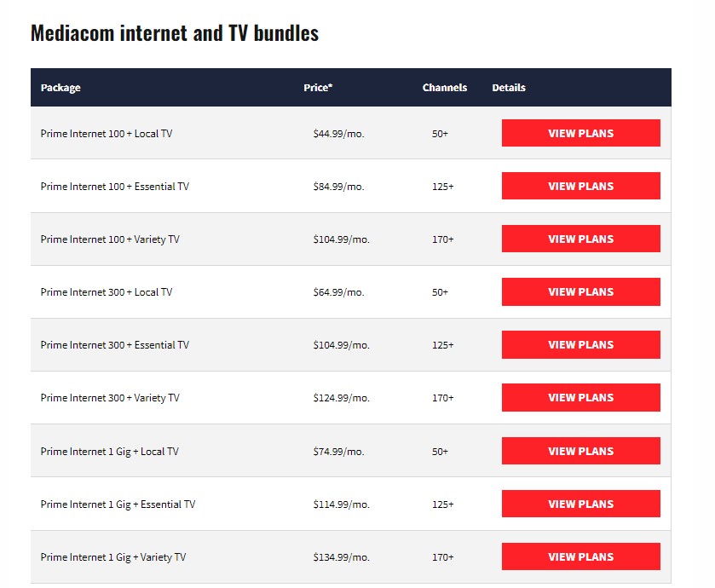Click VIEW PLANS for Prime Internet 1 Gig + Local TV
This screenshot has height=588, width=715.
click(580, 451)
